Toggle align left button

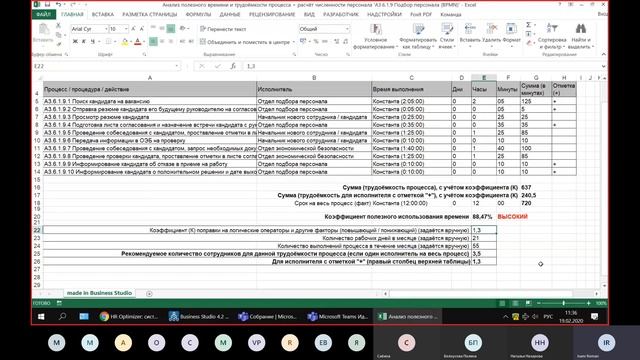153,41
